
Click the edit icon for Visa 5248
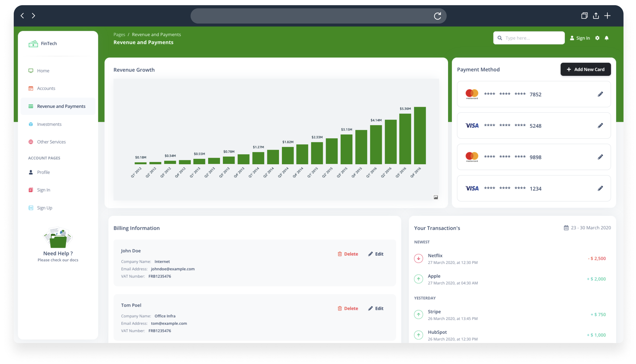point(600,125)
